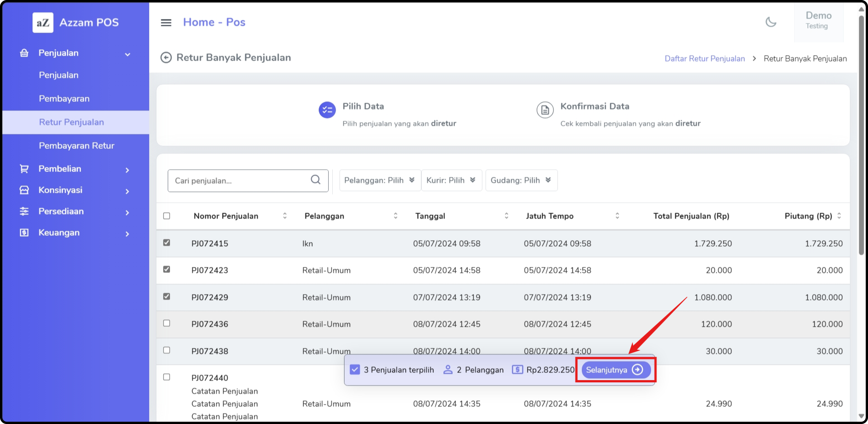Screen dimensions: 868x424
Task: Click the hamburger menu icon
Action: [x=166, y=23]
